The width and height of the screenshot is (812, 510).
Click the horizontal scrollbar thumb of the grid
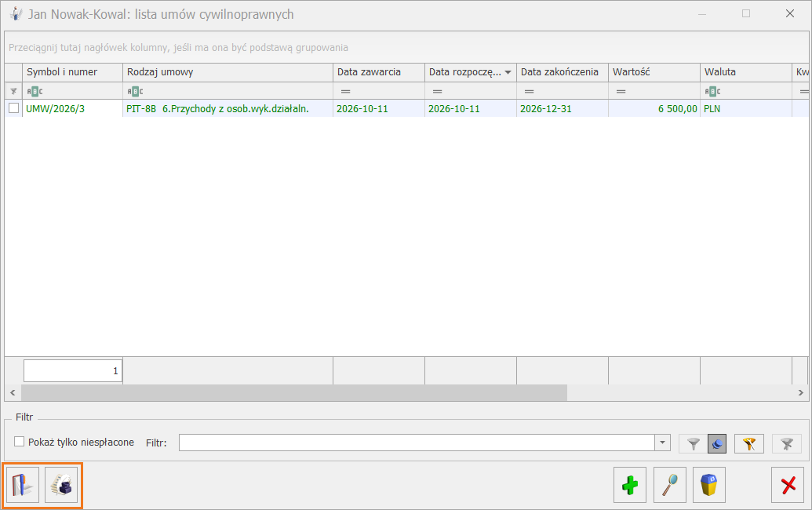[x=294, y=392]
